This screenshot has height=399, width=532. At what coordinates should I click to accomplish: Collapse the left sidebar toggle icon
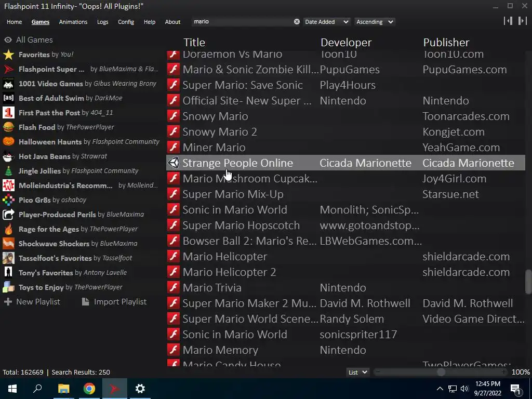(508, 21)
